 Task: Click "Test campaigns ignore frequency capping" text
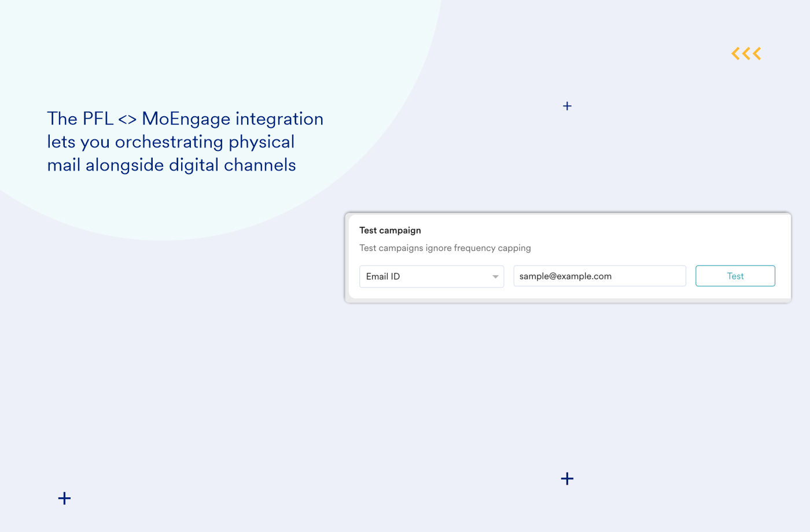(x=445, y=248)
